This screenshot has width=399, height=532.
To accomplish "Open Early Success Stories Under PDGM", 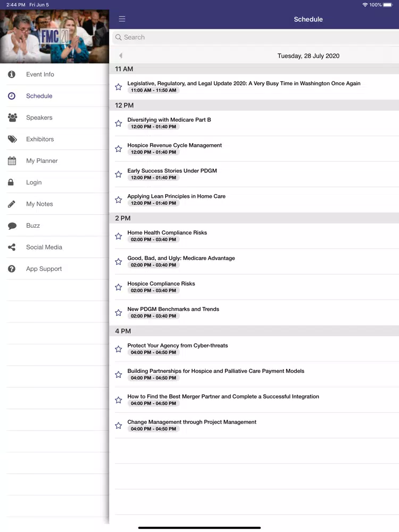I will (254, 174).
